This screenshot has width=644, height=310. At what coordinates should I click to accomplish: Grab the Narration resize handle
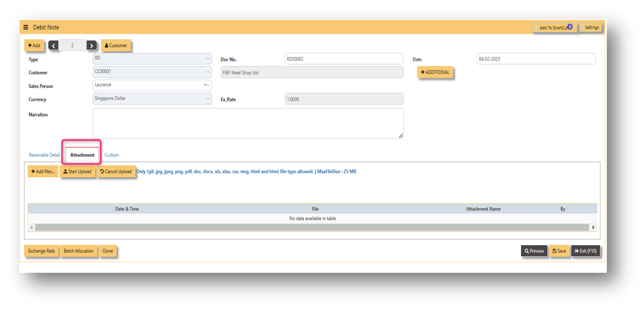[x=401, y=135]
